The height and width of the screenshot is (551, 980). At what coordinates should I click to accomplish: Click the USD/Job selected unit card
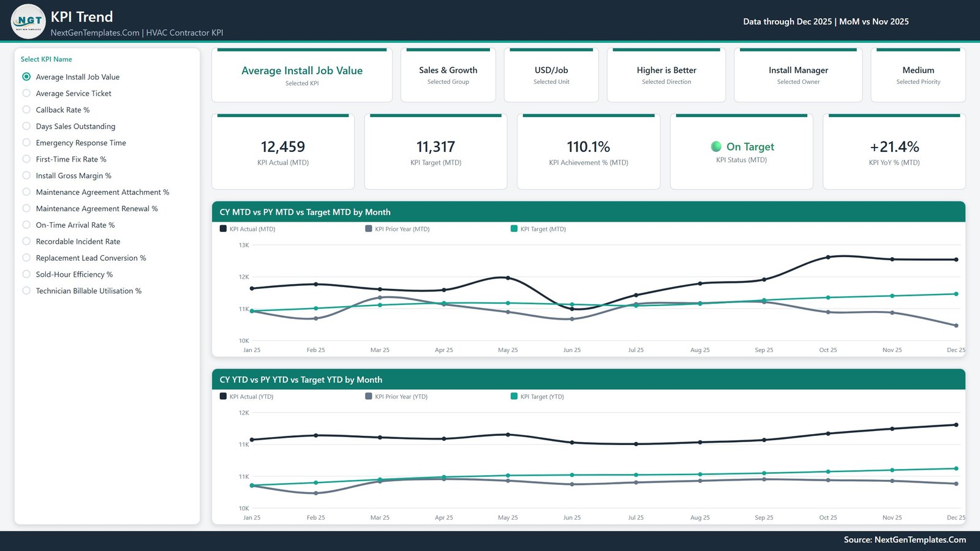pyautogui.click(x=551, y=75)
